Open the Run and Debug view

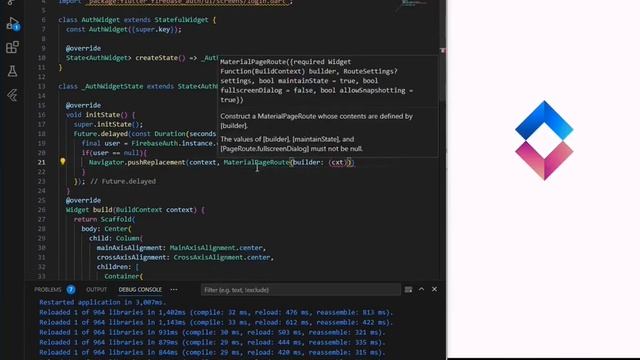pos(13,23)
